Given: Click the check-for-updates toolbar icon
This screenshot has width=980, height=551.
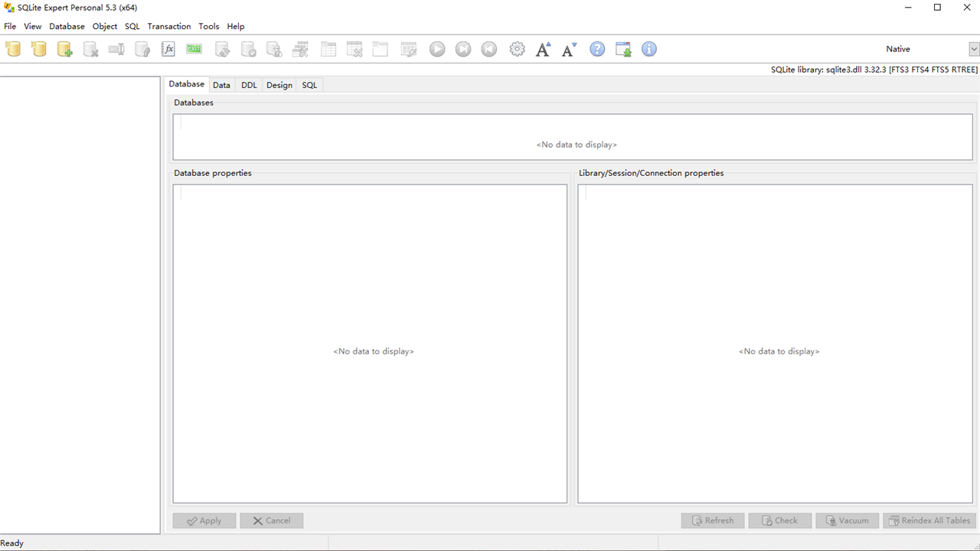Looking at the screenshot, I should point(622,48).
